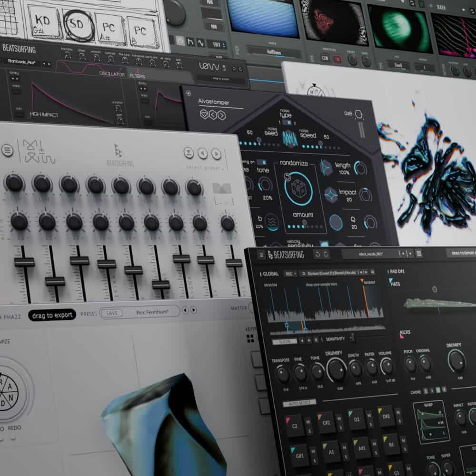The height and width of the screenshot is (476, 476).
Task: Click the round filter shape icon left of Q
Action: click(336, 223)
